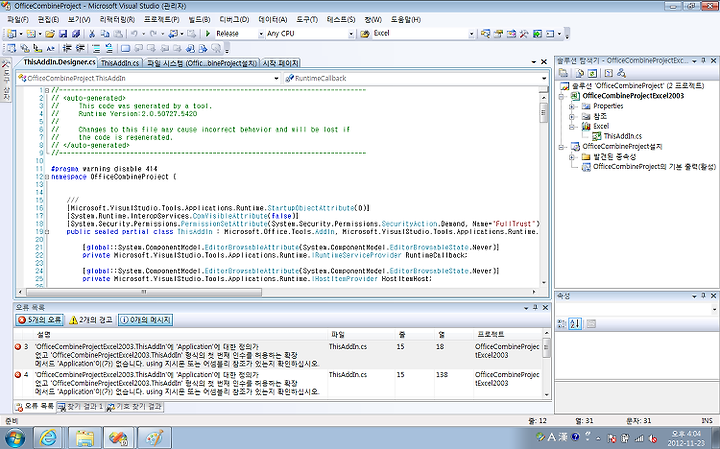Switch to the 찾기 결과 1 tab
Image resolution: width=720 pixels, height=449 pixels.
[81, 407]
